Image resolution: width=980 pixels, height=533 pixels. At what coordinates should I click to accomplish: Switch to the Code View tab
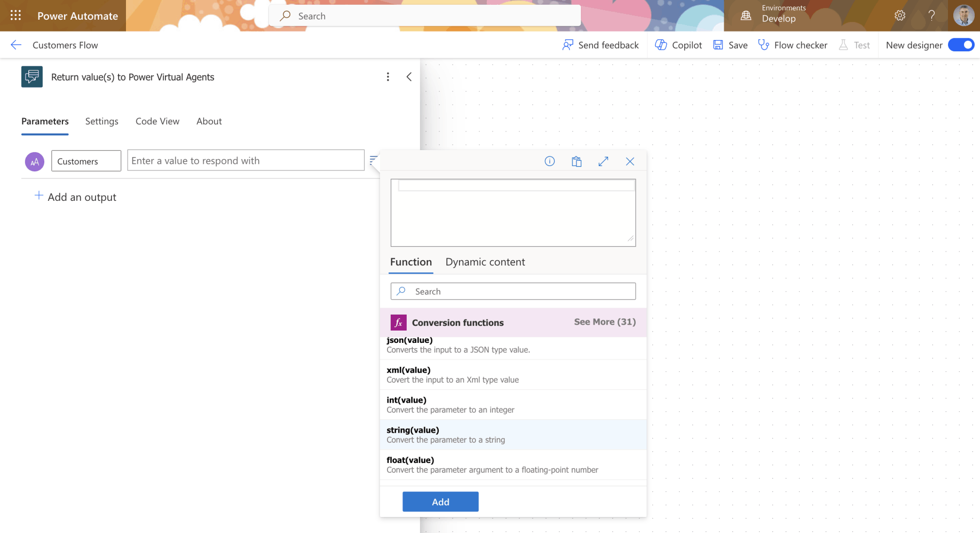157,121
